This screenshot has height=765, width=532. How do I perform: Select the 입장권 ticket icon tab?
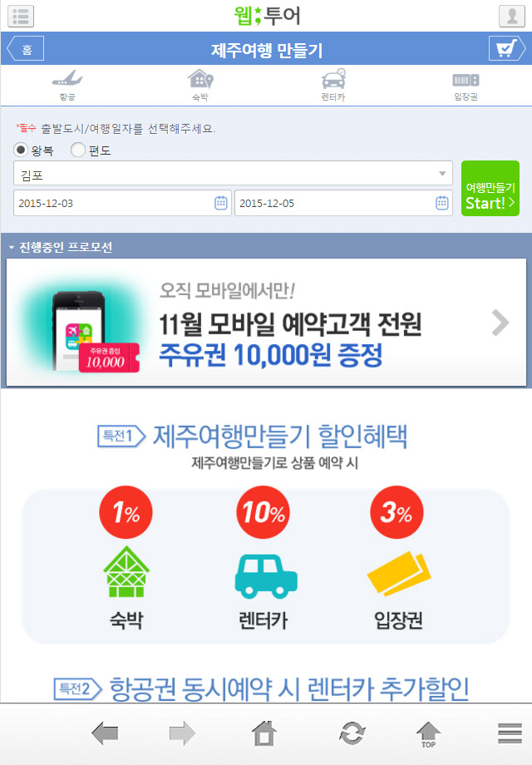coord(465,86)
